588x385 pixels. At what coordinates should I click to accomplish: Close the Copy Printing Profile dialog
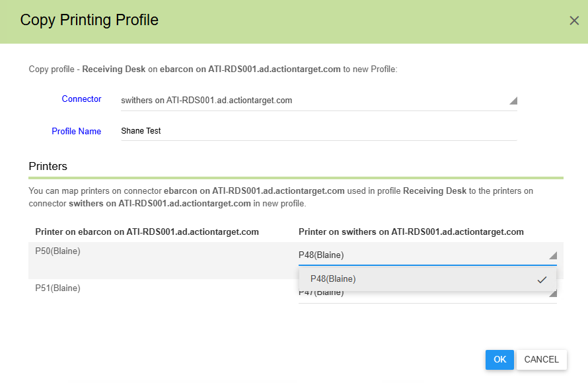coord(573,21)
